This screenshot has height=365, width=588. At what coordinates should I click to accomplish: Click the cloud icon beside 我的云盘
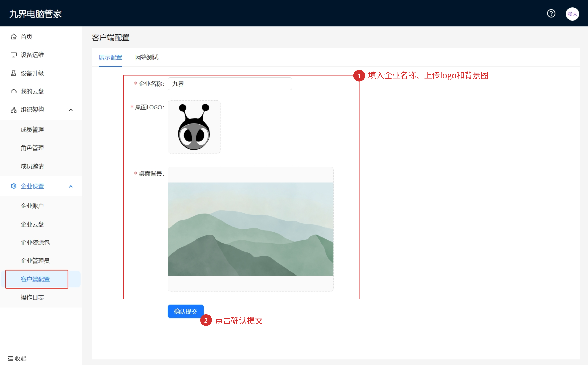coord(14,91)
